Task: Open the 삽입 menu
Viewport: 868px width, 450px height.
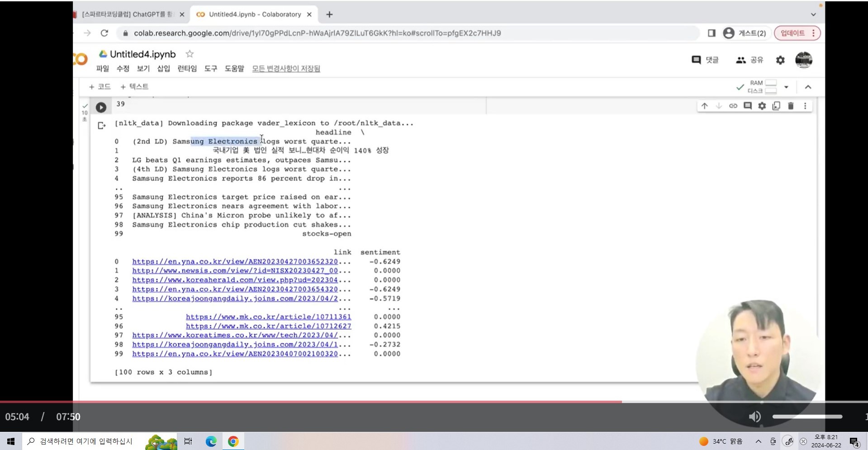Action: 163,68
